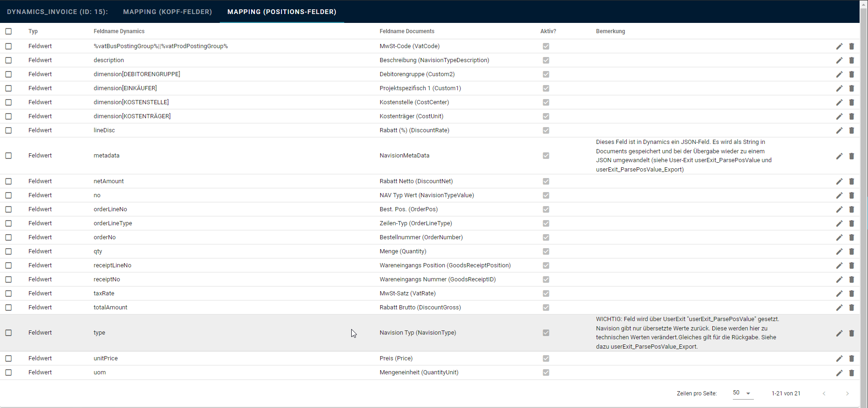Screen dimensions: 868x408
Task: Delete the orderLineType mapping row
Action: click(x=852, y=223)
